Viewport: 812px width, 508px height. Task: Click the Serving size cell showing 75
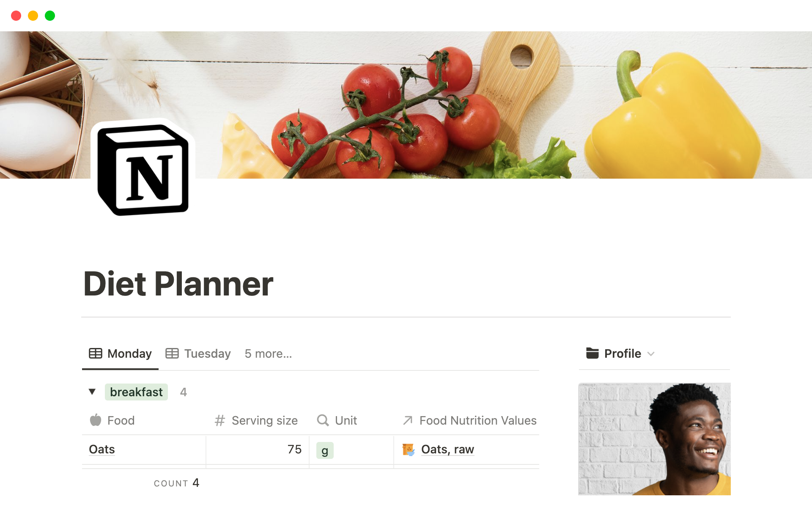pos(258,450)
